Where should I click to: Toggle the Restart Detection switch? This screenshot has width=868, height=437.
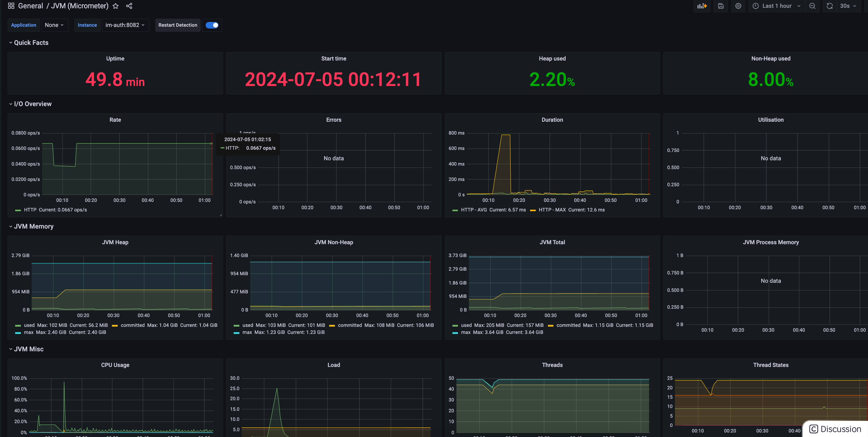212,25
